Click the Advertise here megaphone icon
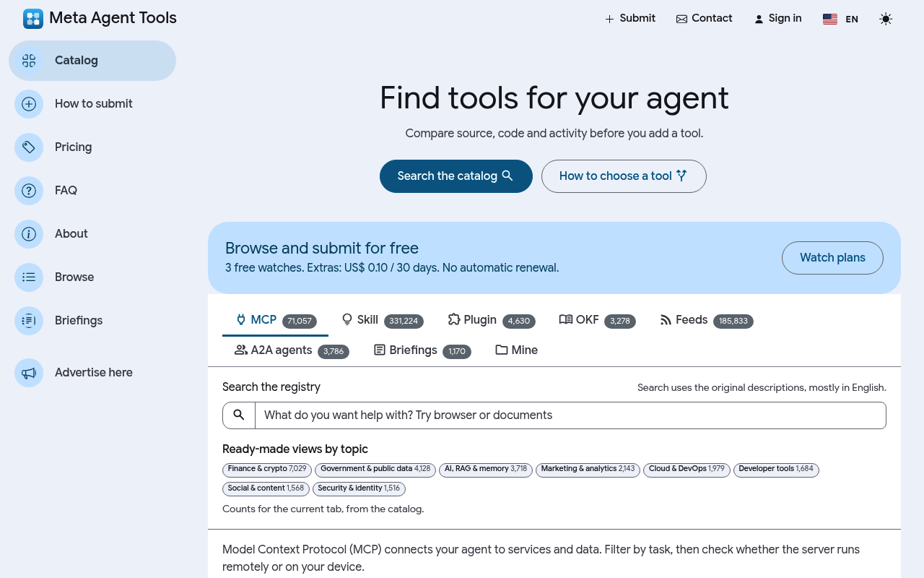 coord(29,373)
